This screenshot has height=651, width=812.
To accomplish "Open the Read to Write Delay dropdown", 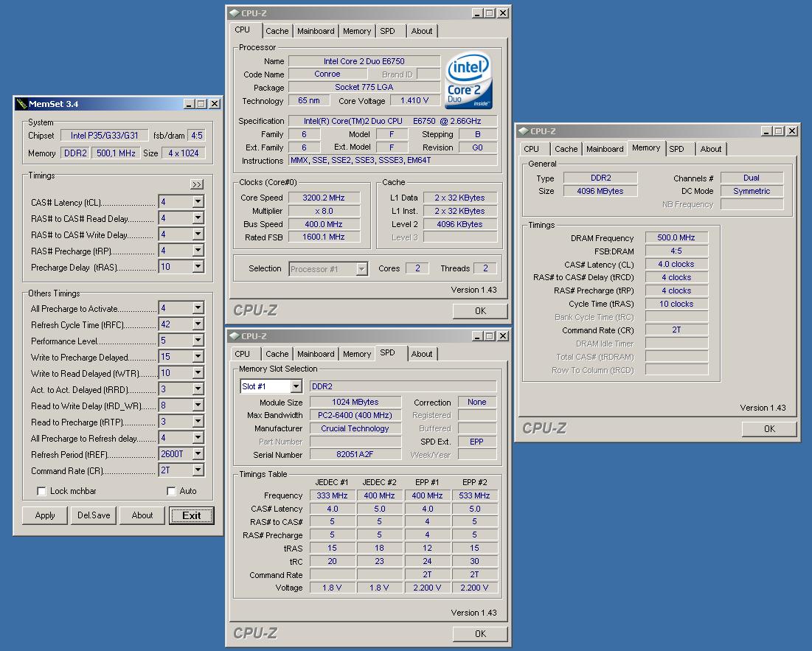I will 198,405.
